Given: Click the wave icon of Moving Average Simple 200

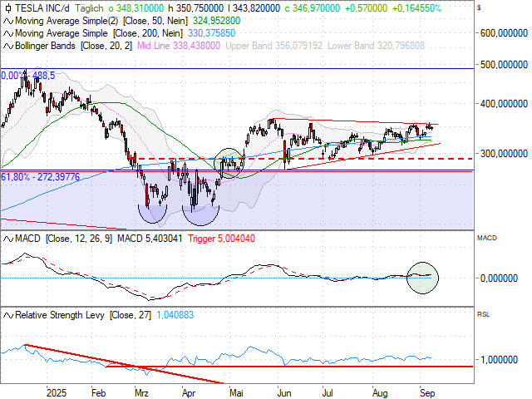Looking at the screenshot, I should pyautogui.click(x=8, y=33).
